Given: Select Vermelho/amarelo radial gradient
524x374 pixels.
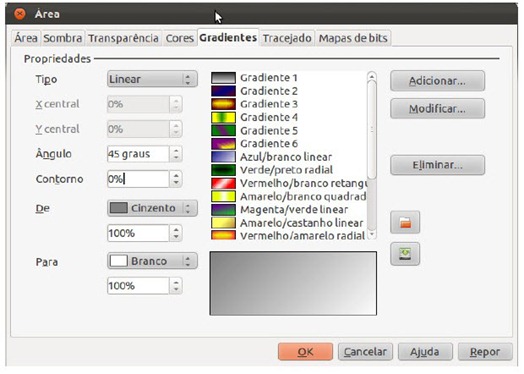Looking at the screenshot, I should pos(289,235).
